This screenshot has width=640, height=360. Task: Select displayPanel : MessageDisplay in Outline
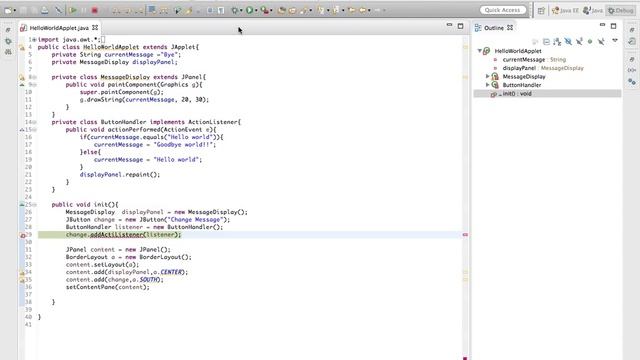(543, 68)
